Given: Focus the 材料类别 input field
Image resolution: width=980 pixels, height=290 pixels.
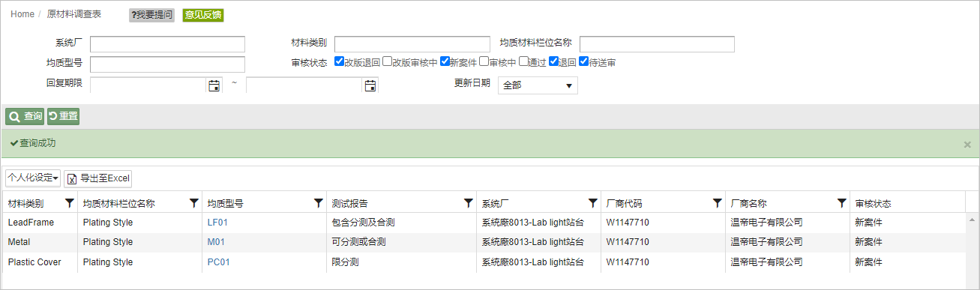Looking at the screenshot, I should (x=412, y=44).
